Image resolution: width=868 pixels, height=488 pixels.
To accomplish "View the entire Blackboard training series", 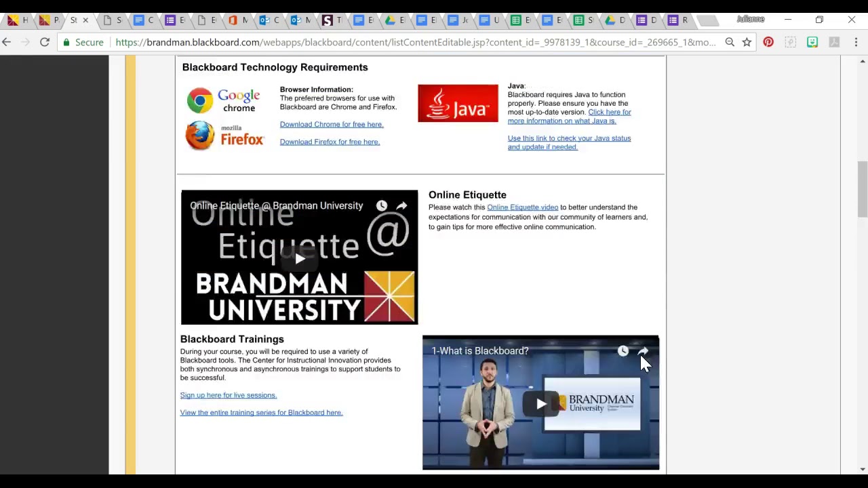I will pyautogui.click(x=261, y=413).
